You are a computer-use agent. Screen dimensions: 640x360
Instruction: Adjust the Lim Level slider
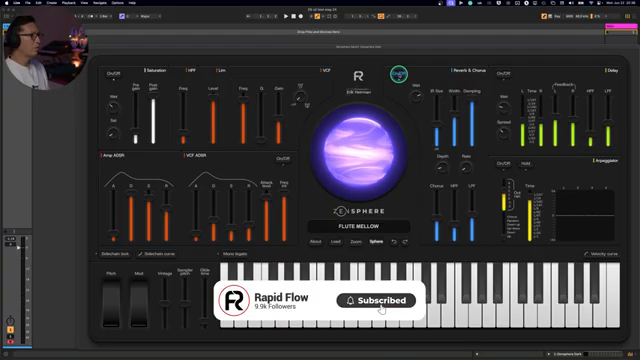[213, 118]
